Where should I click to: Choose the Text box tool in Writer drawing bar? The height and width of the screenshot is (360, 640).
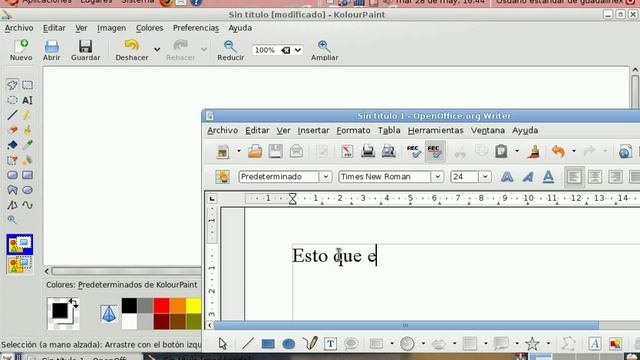click(x=330, y=344)
